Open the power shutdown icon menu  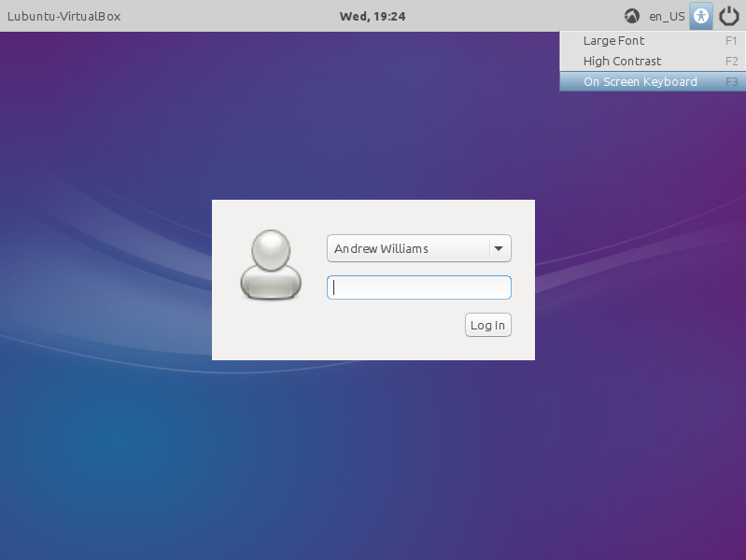tap(729, 16)
